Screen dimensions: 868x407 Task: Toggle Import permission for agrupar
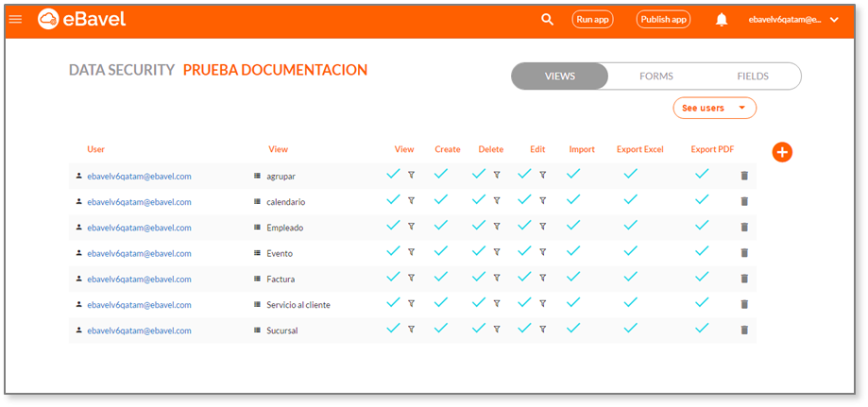pyautogui.click(x=573, y=174)
